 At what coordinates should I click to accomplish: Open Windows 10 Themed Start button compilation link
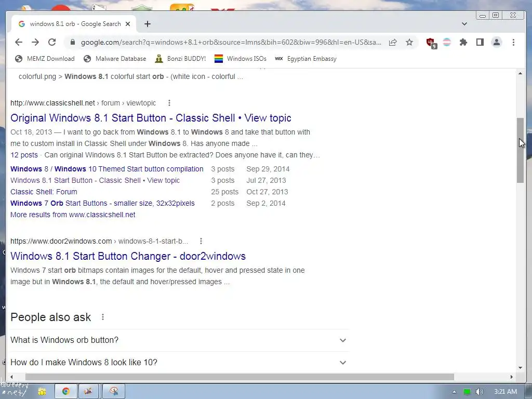(x=107, y=169)
